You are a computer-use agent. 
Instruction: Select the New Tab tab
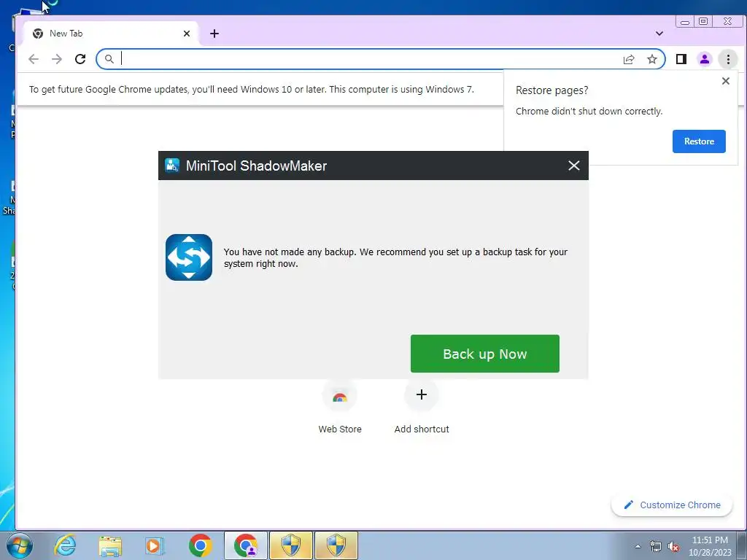point(110,34)
